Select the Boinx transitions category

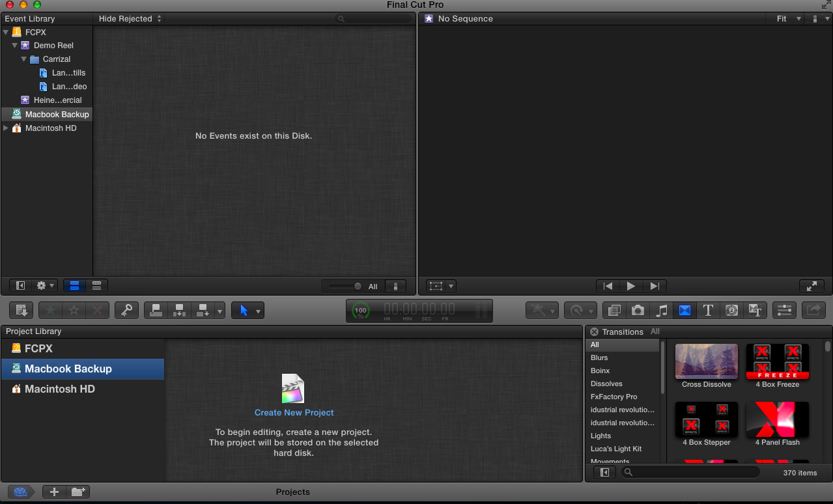[600, 371]
